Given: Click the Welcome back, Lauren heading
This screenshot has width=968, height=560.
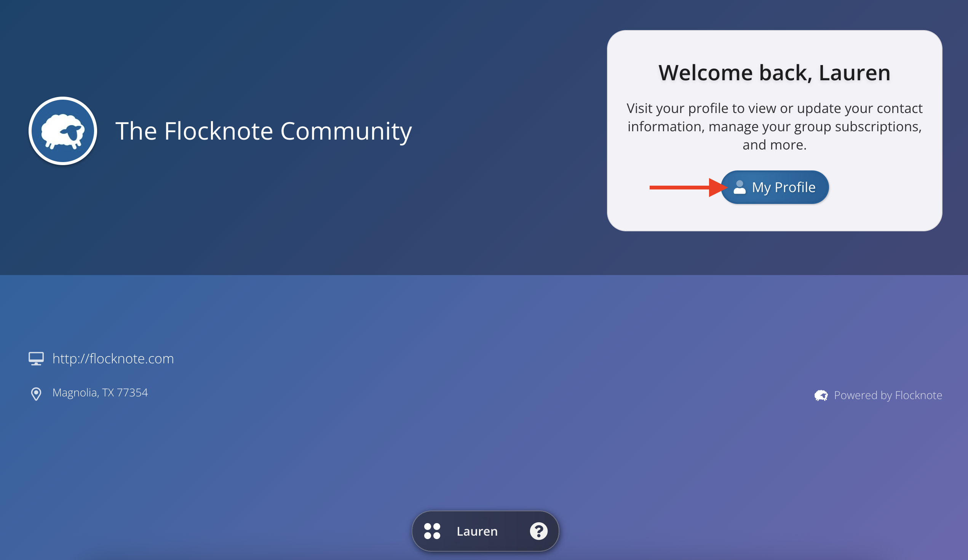Looking at the screenshot, I should point(775,73).
